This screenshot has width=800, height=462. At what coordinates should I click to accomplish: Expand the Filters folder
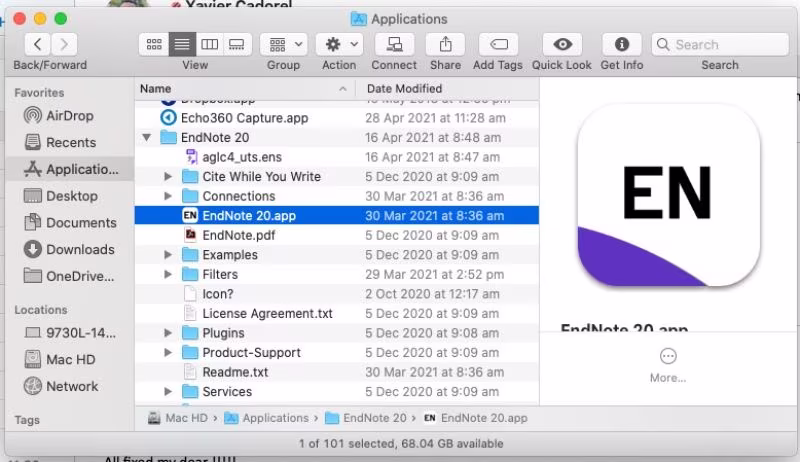point(168,274)
